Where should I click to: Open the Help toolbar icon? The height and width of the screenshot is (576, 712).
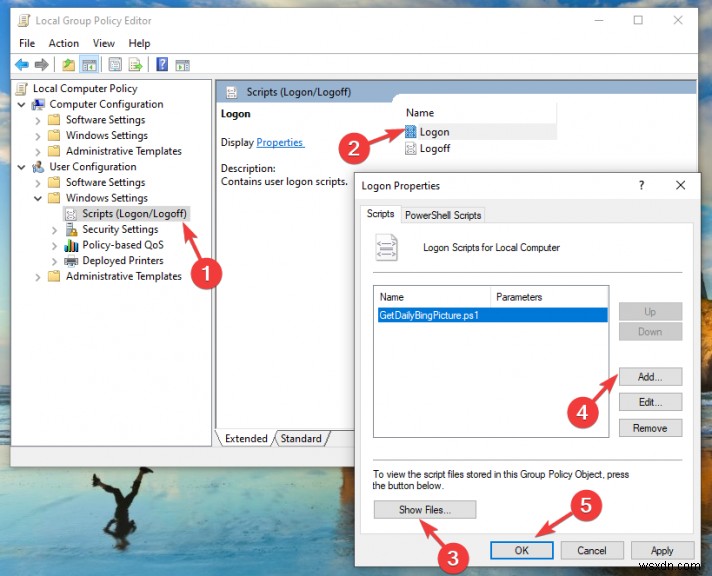pos(162,65)
